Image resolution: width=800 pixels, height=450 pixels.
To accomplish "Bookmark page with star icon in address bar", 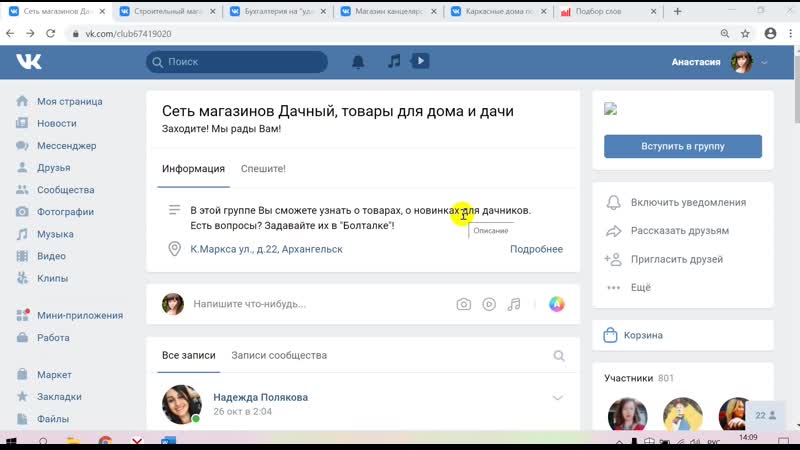I will 745,34.
